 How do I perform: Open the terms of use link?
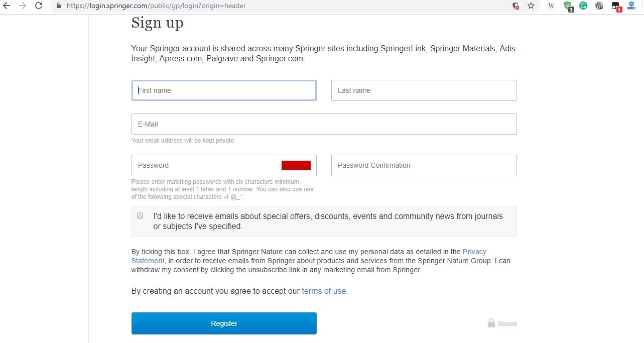(x=325, y=291)
